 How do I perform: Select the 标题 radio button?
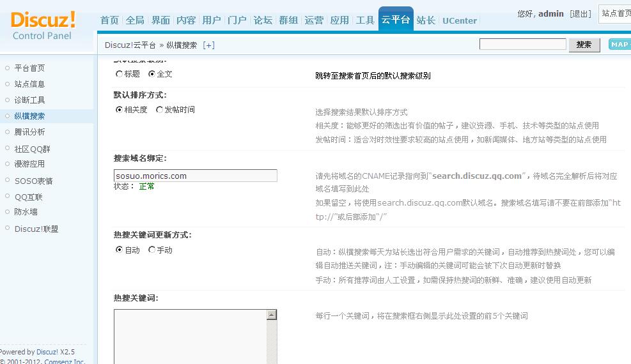119,74
